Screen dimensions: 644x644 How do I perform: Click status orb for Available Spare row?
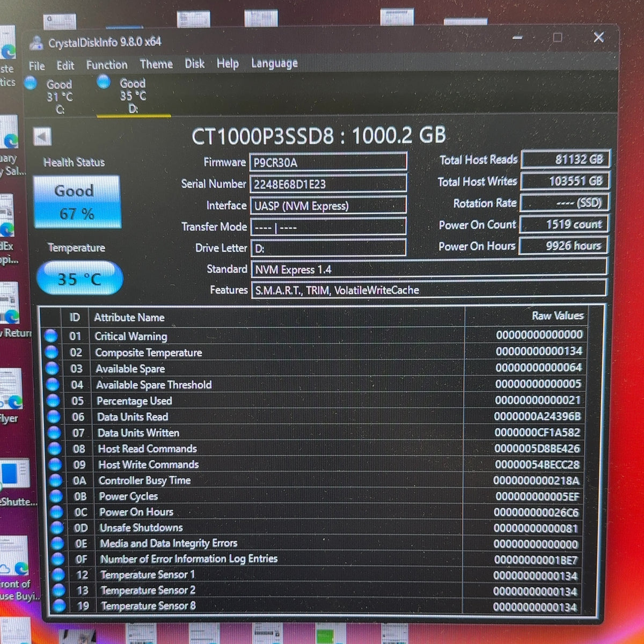tap(52, 368)
